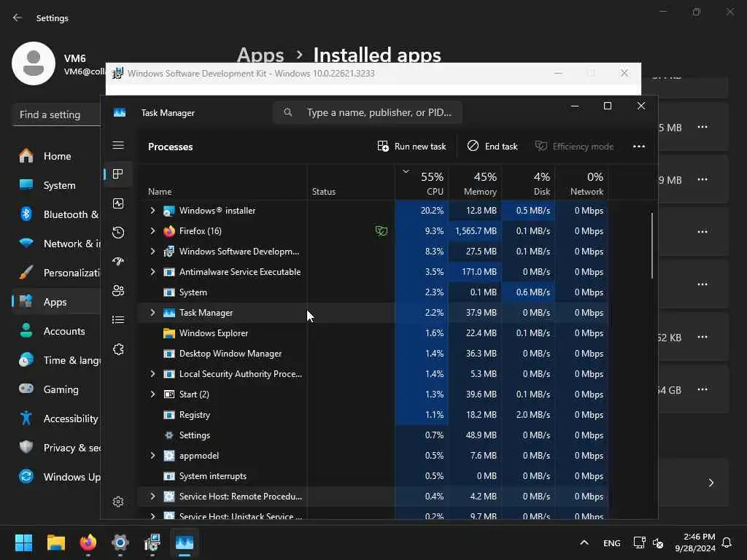Viewport: 747px width, 560px height.
Task: Click the Firefox efficiency mode leaf icon
Action: [x=381, y=231]
